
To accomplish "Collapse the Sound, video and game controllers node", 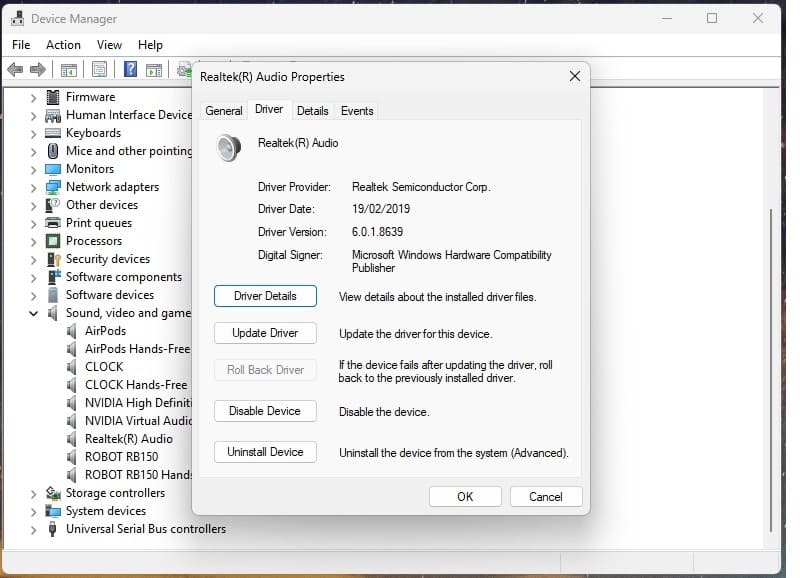I will point(33,313).
